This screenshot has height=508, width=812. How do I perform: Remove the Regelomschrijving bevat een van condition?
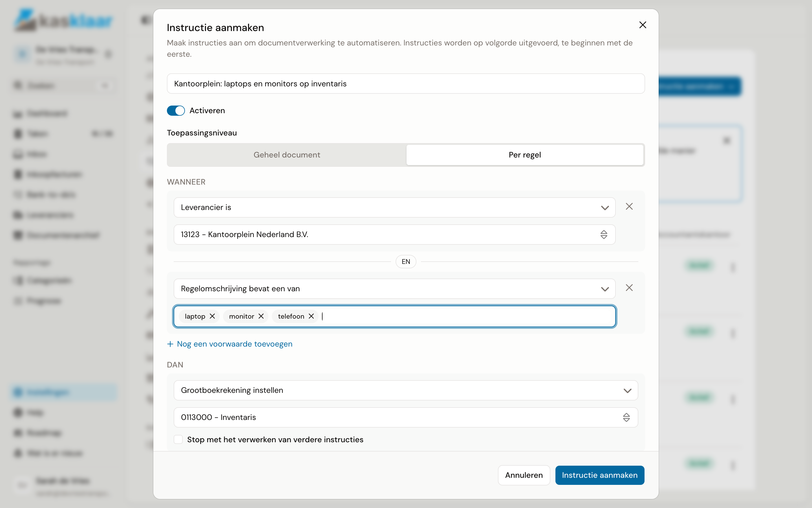point(629,288)
